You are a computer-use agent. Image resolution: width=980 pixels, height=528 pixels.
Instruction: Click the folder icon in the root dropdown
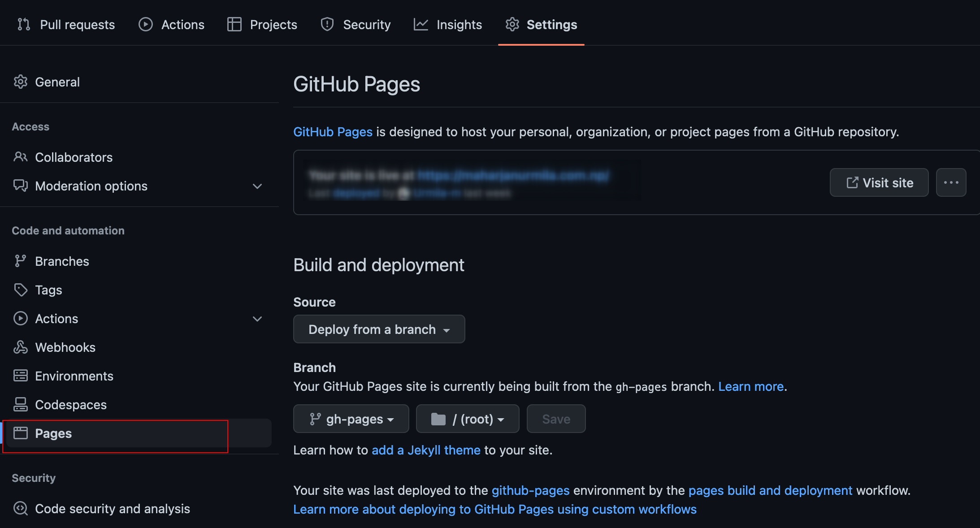[x=438, y=419]
